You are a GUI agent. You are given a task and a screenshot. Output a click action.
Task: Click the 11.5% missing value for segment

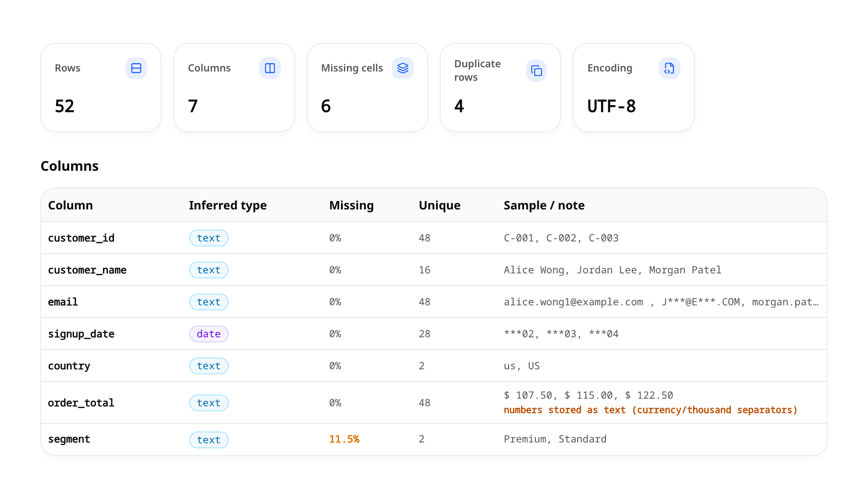(x=344, y=439)
